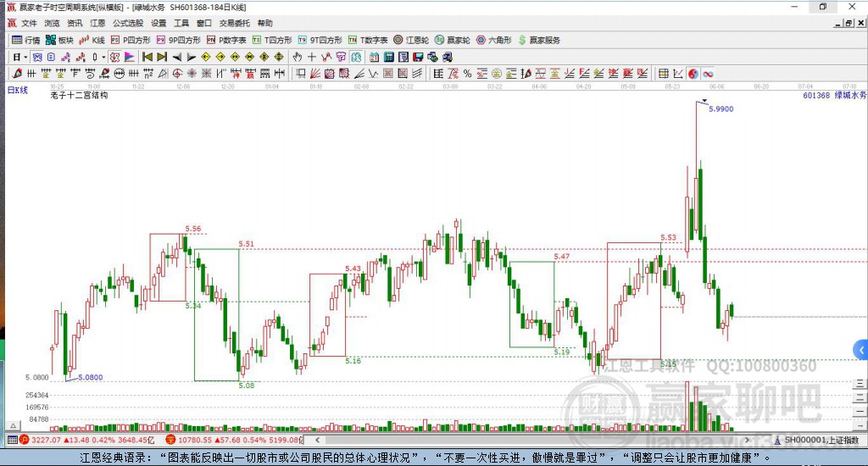The image size is (868, 466).
Task: Open the 江恩 menu
Action: point(97,23)
